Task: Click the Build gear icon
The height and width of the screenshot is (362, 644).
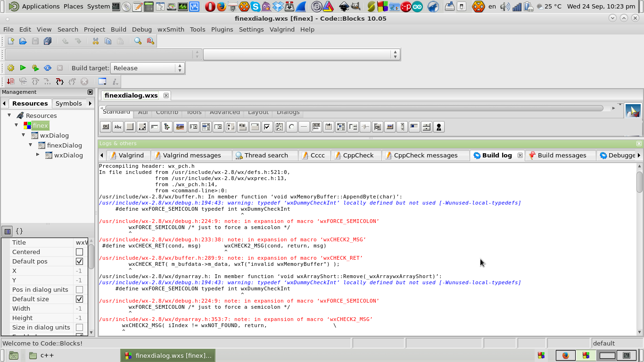Action: point(11,68)
